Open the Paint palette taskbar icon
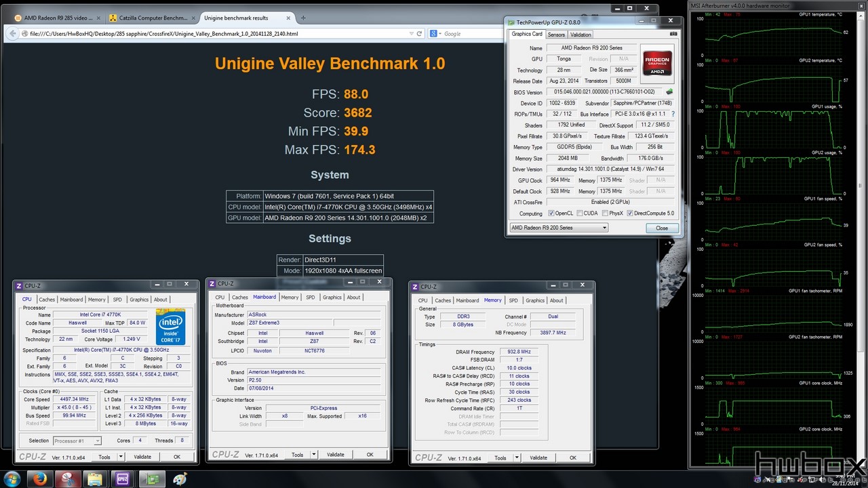The height and width of the screenshot is (488, 868). pos(179,479)
